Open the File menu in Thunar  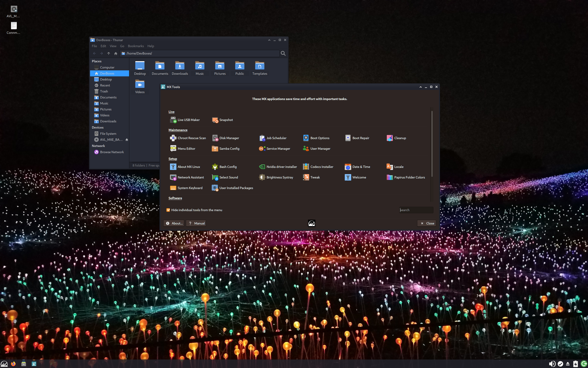pyautogui.click(x=95, y=46)
